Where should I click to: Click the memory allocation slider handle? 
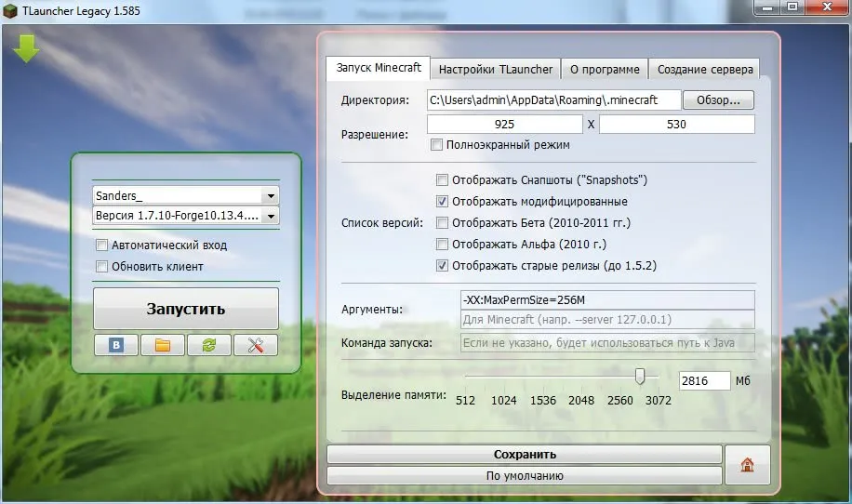click(640, 376)
